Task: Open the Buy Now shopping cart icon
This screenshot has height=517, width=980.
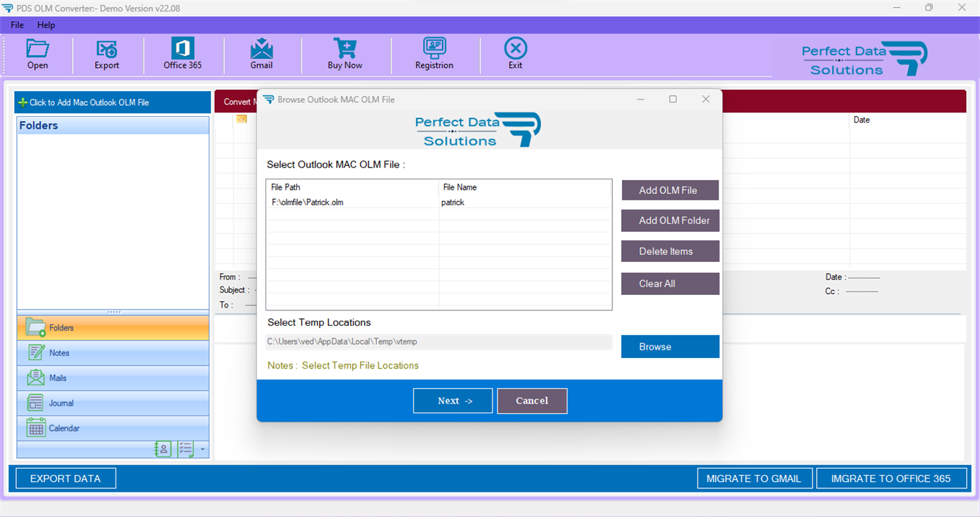Action: click(x=344, y=54)
